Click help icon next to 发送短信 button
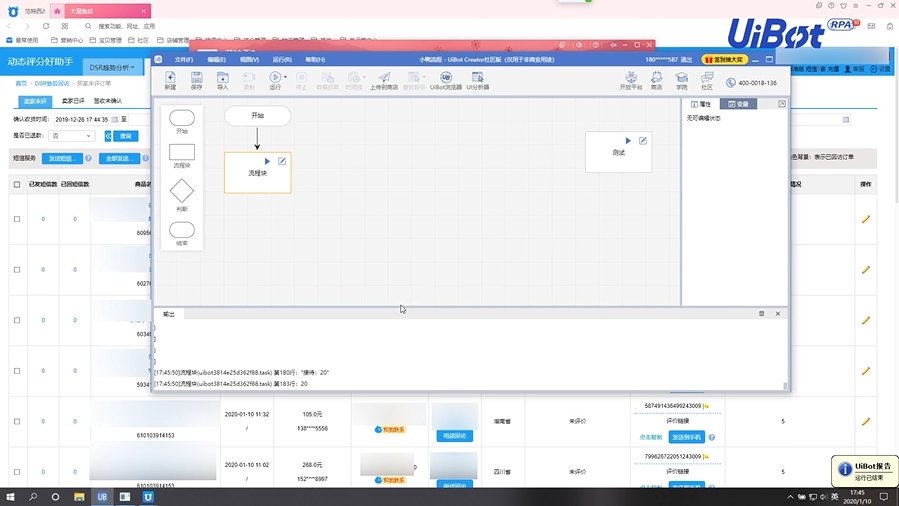This screenshot has height=506, width=899. (x=88, y=158)
